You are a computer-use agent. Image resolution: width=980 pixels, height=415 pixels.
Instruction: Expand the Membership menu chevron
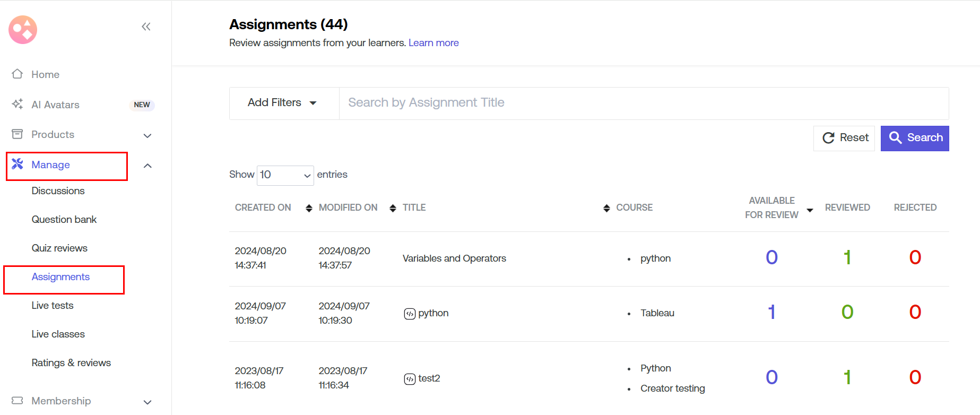[x=148, y=402]
